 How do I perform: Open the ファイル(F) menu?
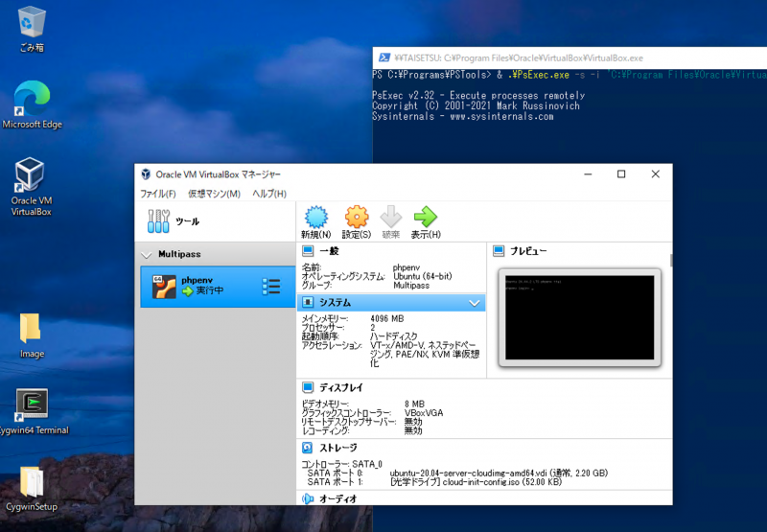(157, 194)
